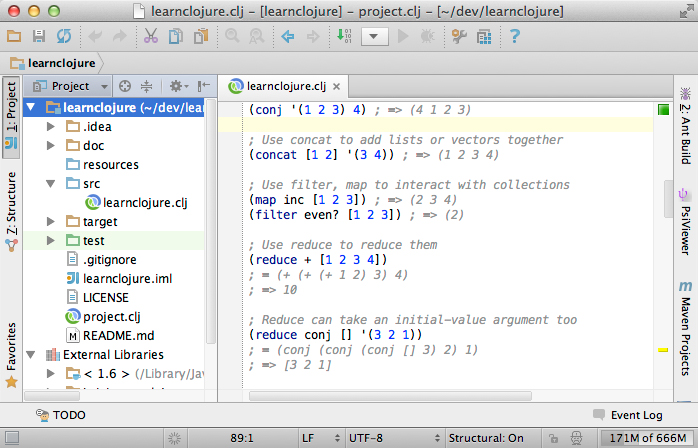Open the Maven Projects side panel
The height and width of the screenshot is (448, 698).
click(686, 327)
